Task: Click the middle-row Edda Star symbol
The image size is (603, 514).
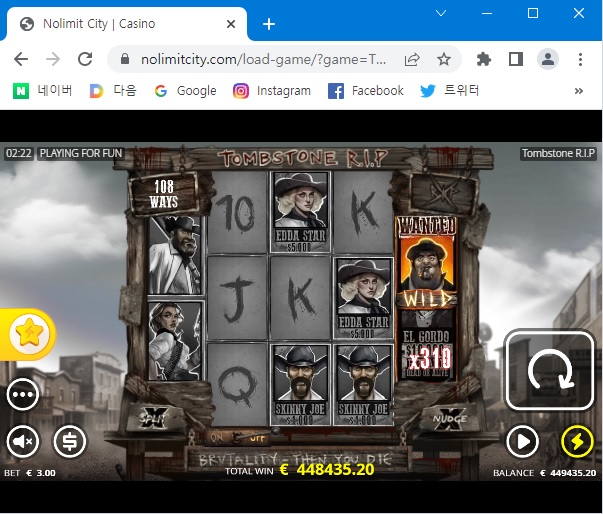Action: [363, 298]
